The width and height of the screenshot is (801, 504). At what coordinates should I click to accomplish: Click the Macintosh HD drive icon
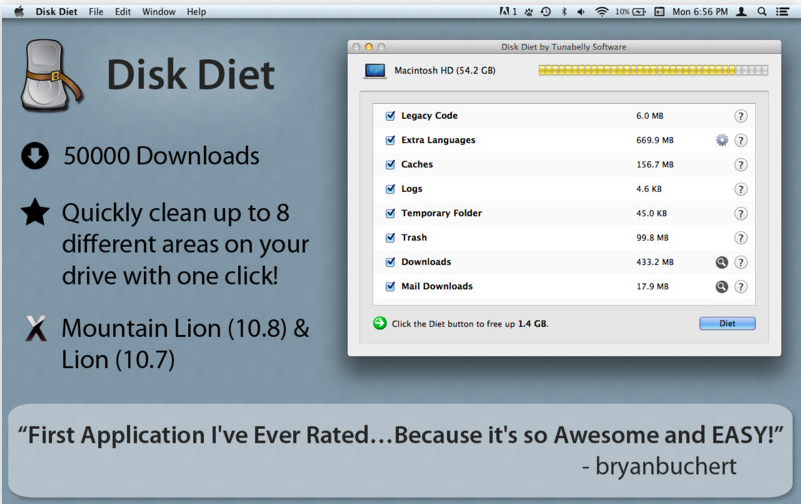374,70
